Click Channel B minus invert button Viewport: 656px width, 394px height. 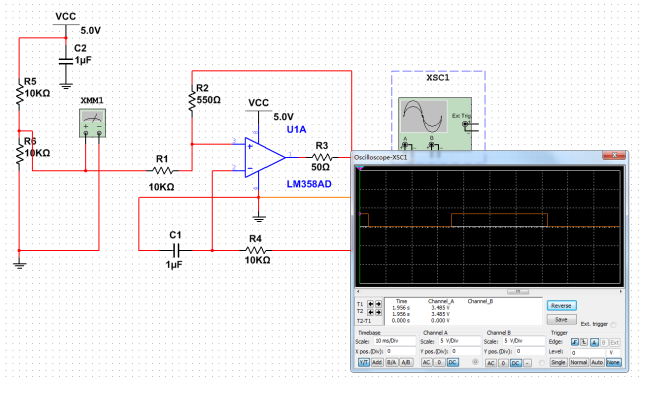click(x=528, y=363)
